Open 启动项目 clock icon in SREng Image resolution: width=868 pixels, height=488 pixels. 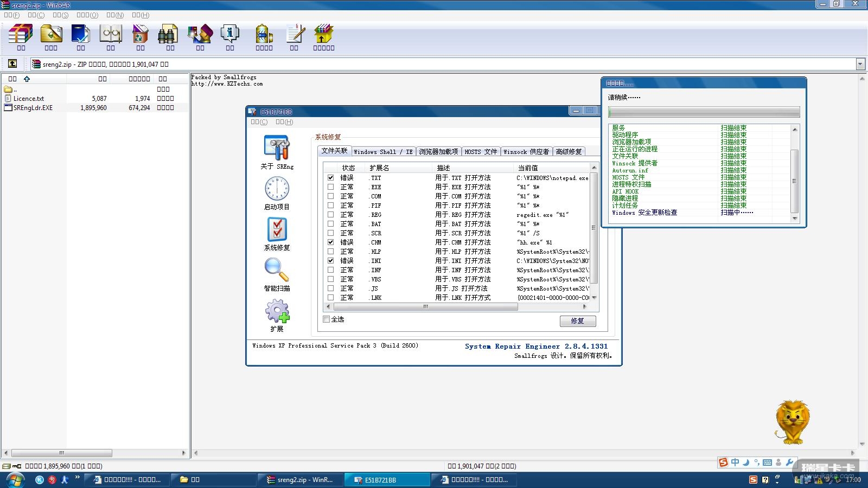[x=277, y=189]
